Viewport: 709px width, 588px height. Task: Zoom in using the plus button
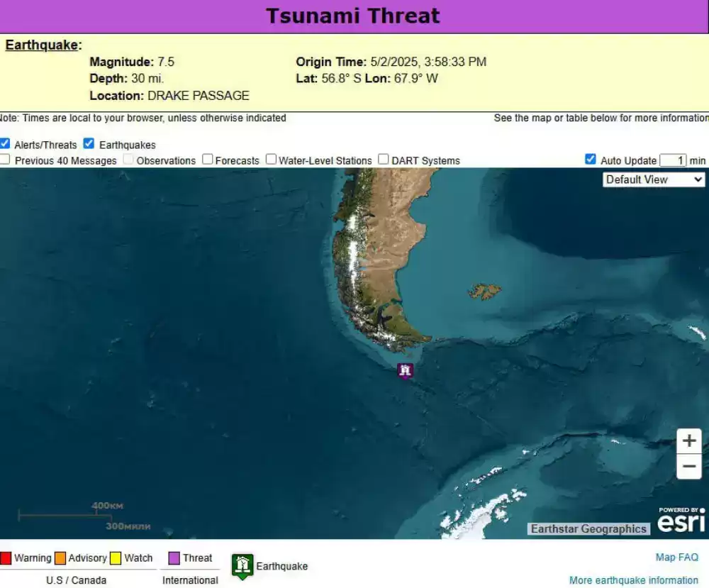pyautogui.click(x=688, y=440)
